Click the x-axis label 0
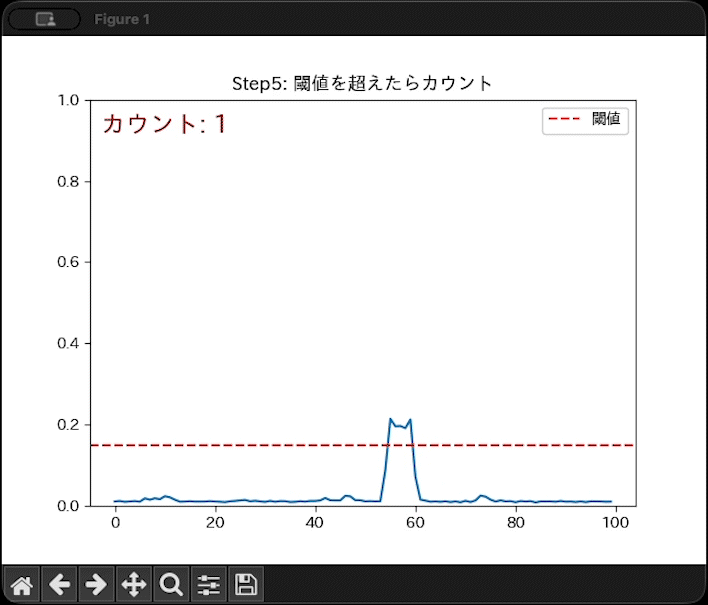The height and width of the screenshot is (605, 708). [x=116, y=523]
